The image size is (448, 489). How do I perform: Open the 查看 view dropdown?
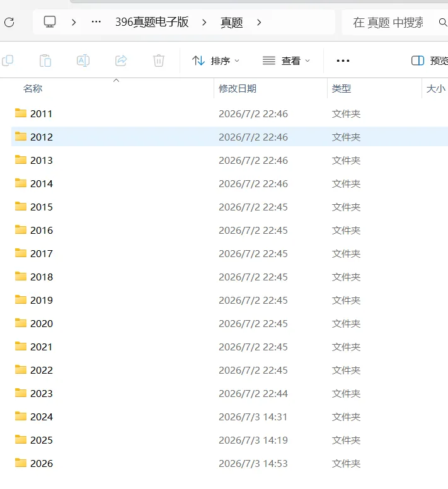coord(286,60)
